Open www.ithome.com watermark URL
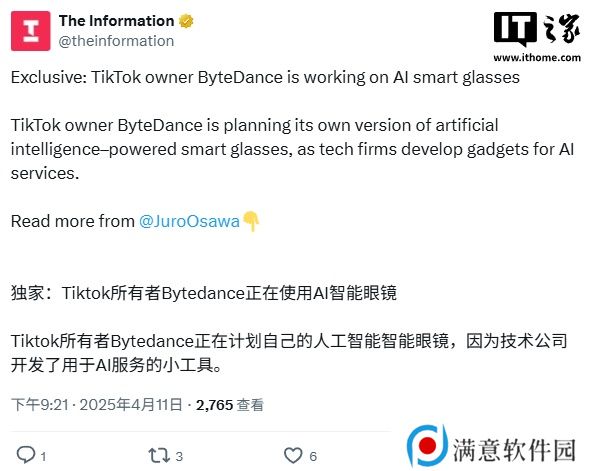 pyautogui.click(x=537, y=58)
